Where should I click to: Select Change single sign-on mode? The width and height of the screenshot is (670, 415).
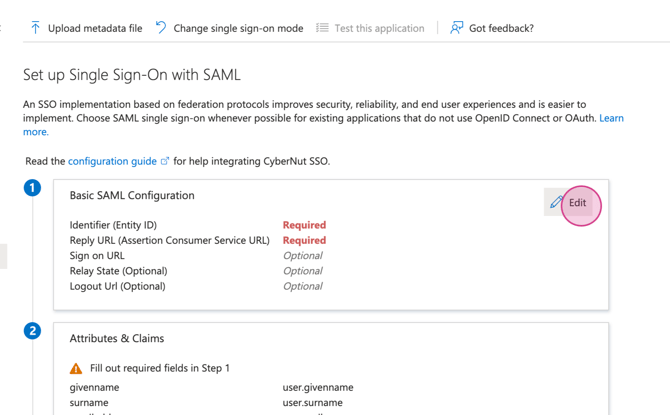click(238, 28)
